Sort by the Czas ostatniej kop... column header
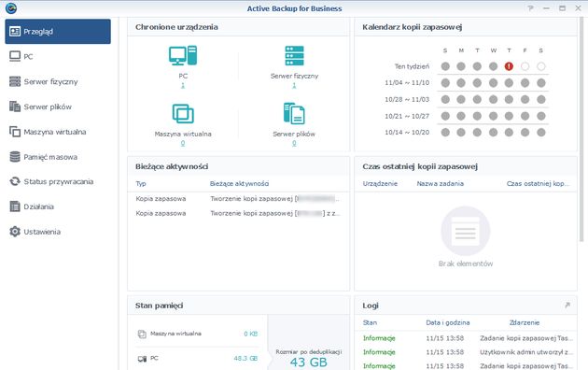The height and width of the screenshot is (370, 588). tap(538, 183)
